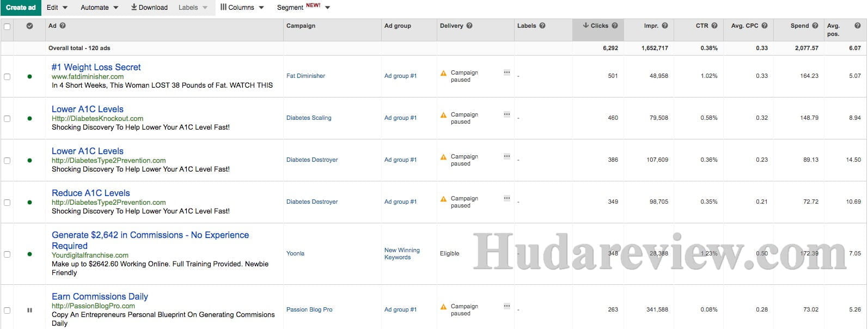The width and height of the screenshot is (868, 329).
Task: Click warning icon in Reduce A1C Levels delivery cell
Action: click(x=444, y=199)
